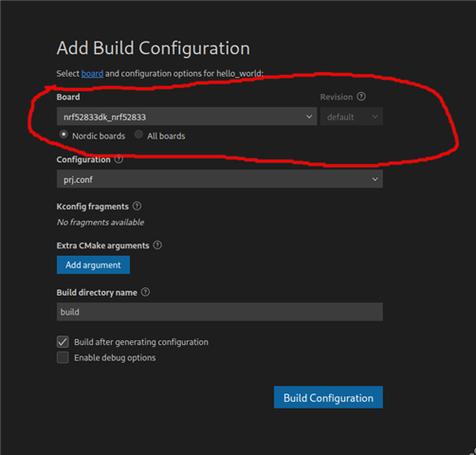Image resolution: width=476 pixels, height=455 pixels.
Task: Click Build directory name help icon
Action: pyautogui.click(x=145, y=292)
